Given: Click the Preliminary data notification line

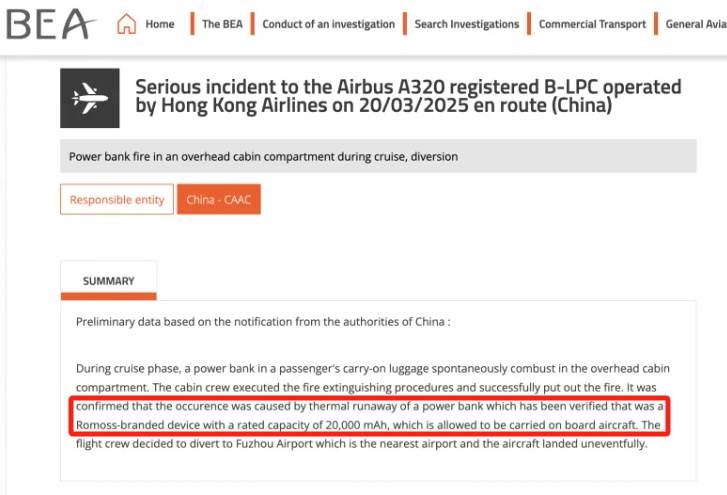Looking at the screenshot, I should (x=263, y=322).
